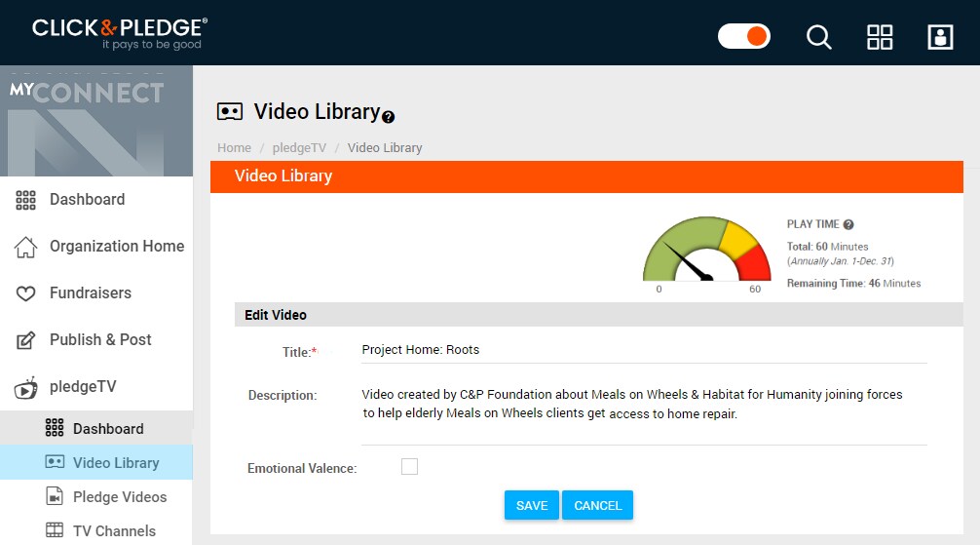Click the Publish & Post pencil icon

(25, 339)
